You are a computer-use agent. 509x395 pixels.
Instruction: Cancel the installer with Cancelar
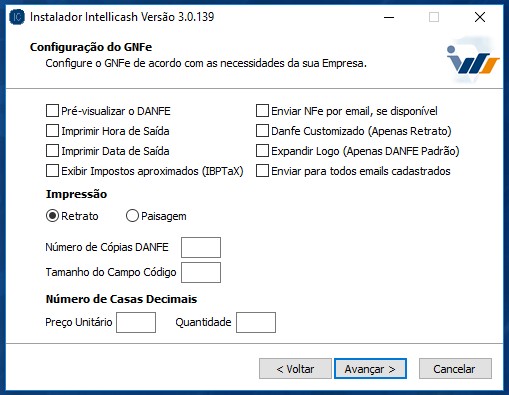coord(455,369)
